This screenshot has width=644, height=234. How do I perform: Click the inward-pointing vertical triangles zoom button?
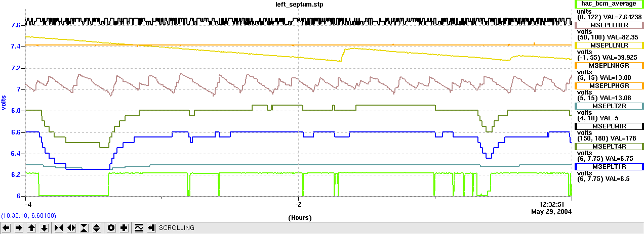tap(84, 228)
